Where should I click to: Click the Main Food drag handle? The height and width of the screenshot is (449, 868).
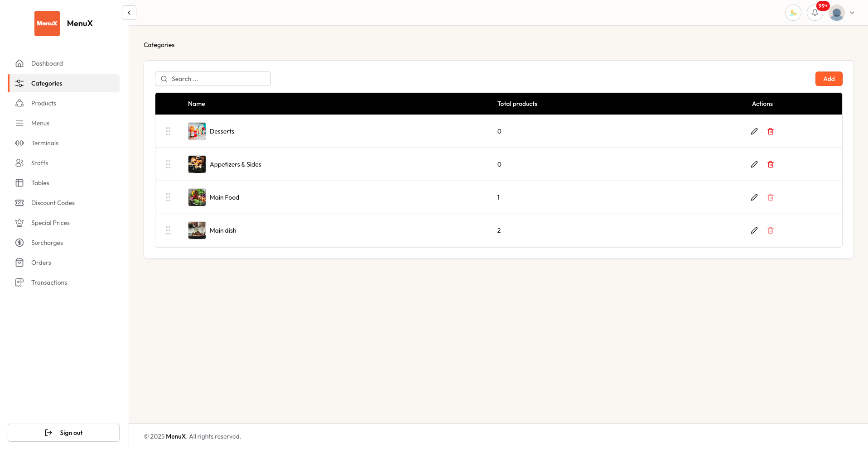click(168, 197)
